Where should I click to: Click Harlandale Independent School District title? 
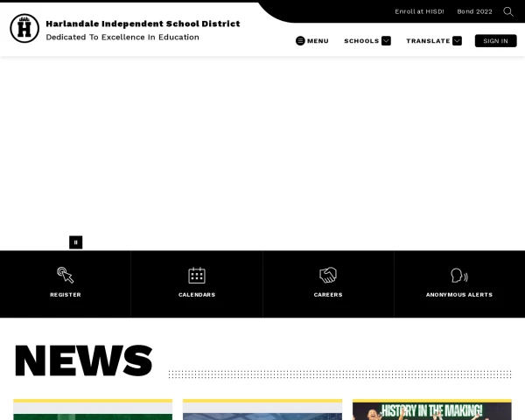pos(143,24)
